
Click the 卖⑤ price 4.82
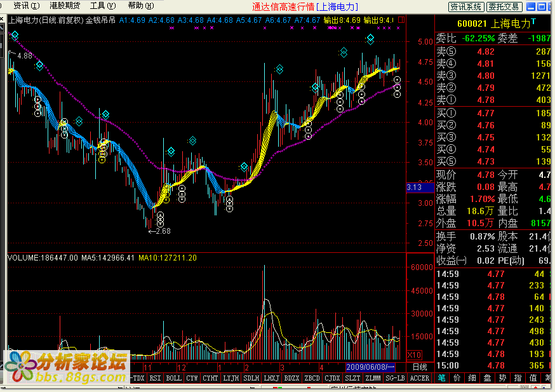click(x=486, y=51)
